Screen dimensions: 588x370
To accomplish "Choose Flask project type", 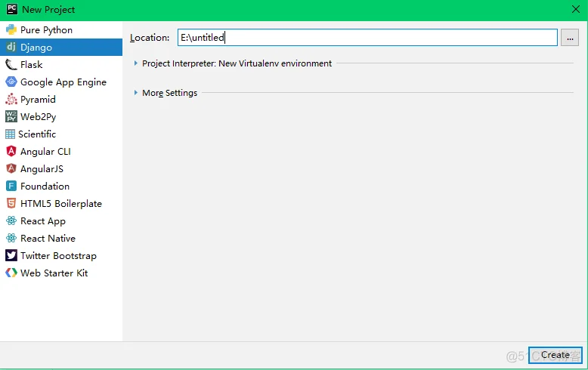I will click(x=61, y=64).
